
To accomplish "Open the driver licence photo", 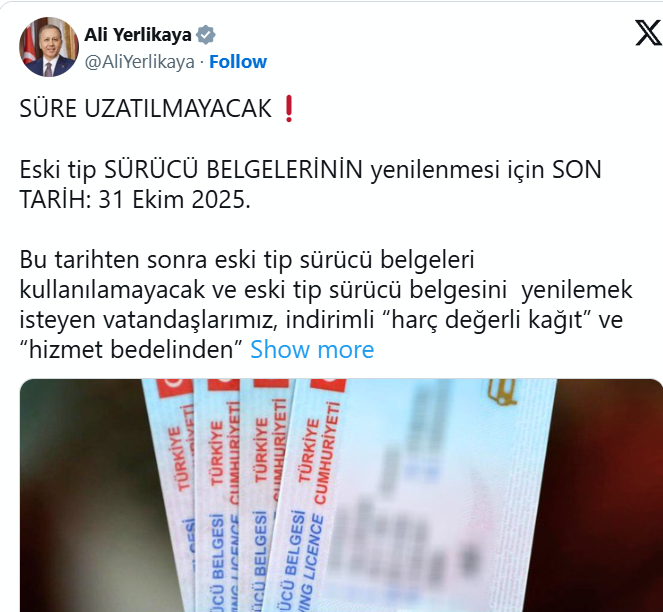I will pos(341,495).
